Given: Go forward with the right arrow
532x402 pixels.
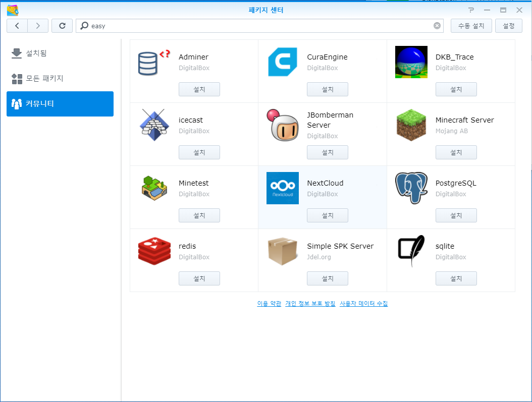Looking at the screenshot, I should pos(38,26).
